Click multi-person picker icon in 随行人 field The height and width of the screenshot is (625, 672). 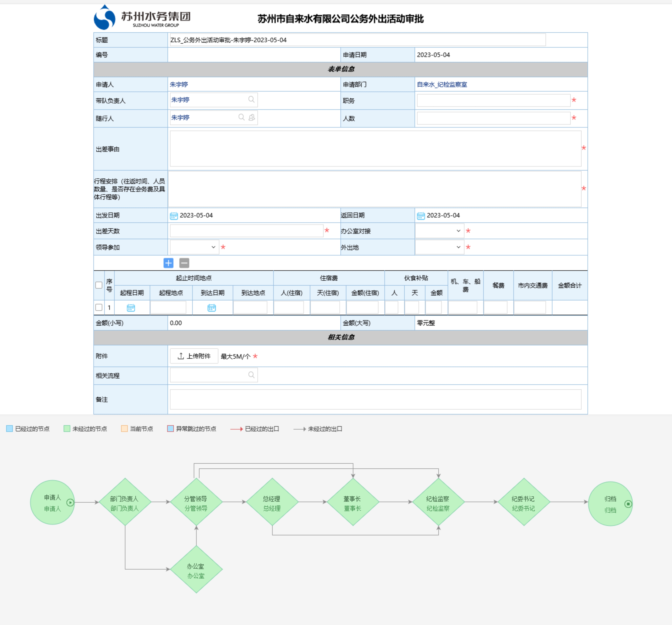tap(252, 117)
